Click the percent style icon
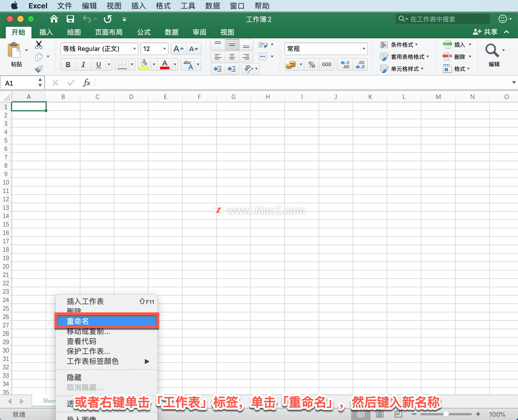This screenshot has width=518, height=420. pyautogui.click(x=312, y=65)
